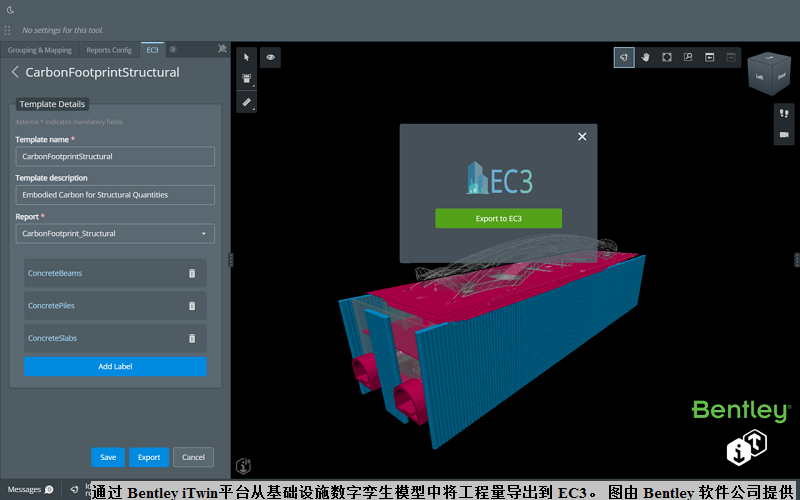
Task: Click the Add Label button
Action: [115, 366]
